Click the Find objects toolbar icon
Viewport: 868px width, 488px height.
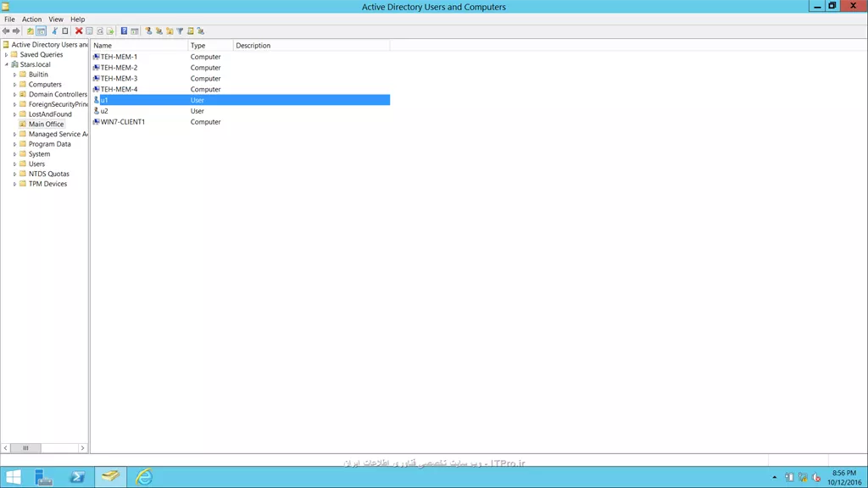pyautogui.click(x=191, y=31)
